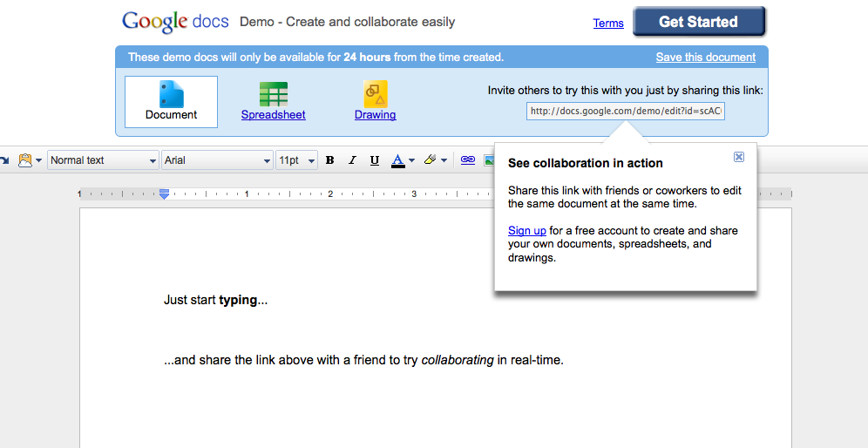This screenshot has height=448, width=868.
Task: Open the Arial font dropdown
Action: [217, 160]
